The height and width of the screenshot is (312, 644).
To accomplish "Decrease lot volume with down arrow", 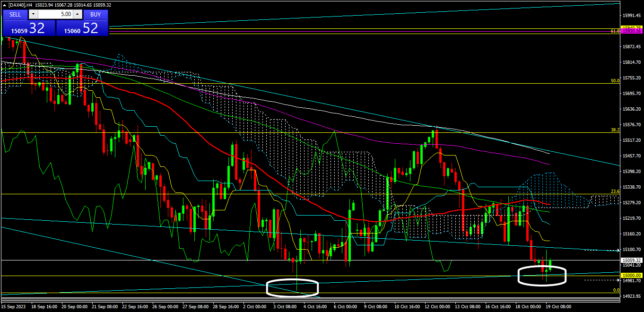I will [33, 14].
